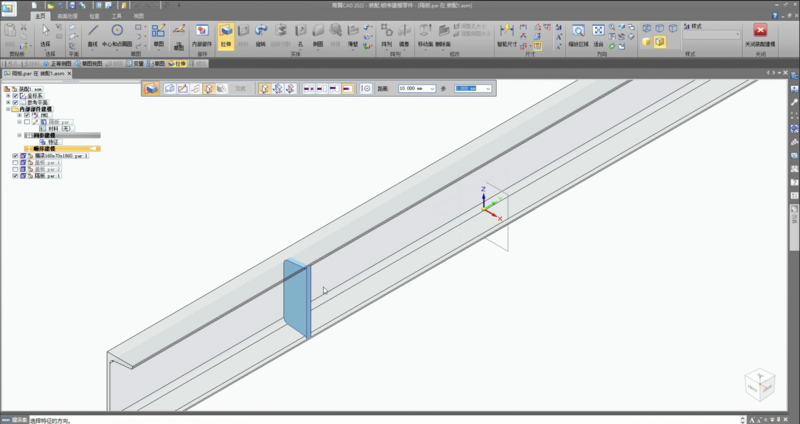Collapse the 内部部件建模 tree node

click(x=8, y=109)
